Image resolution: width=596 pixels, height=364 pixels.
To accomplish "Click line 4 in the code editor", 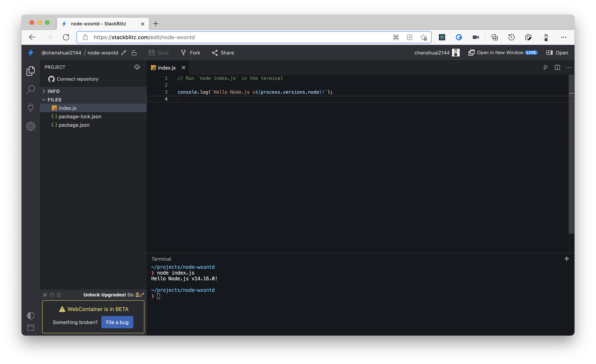I will pyautogui.click(x=358, y=99).
